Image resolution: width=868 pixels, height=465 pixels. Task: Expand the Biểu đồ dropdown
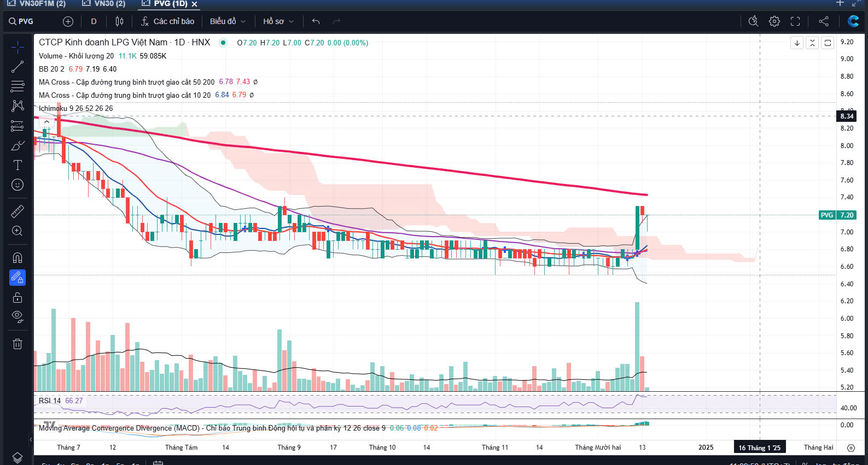tap(228, 21)
